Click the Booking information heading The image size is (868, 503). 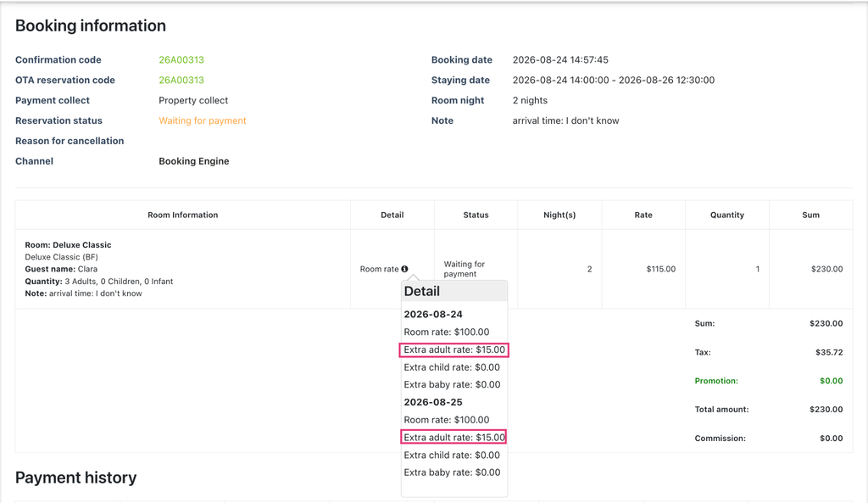point(90,25)
